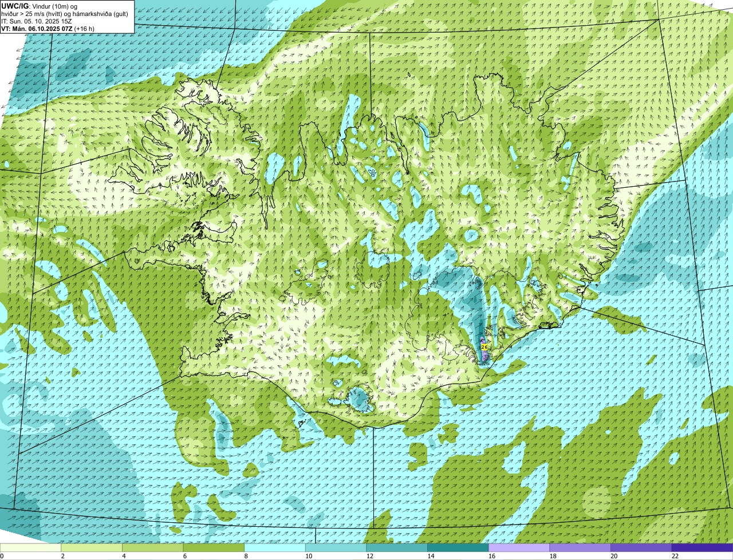Select the 6–8 m/s olive green legend swatch
The image size is (733, 560).
point(213,547)
